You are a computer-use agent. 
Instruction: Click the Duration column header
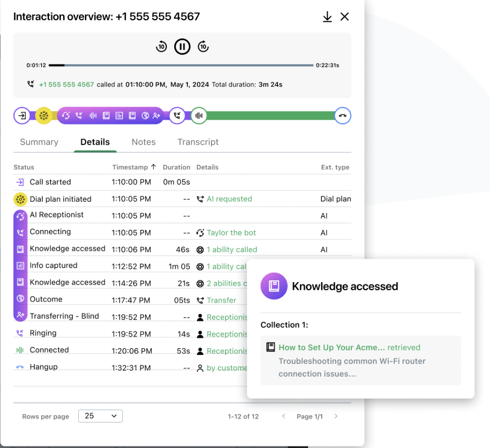pos(176,167)
